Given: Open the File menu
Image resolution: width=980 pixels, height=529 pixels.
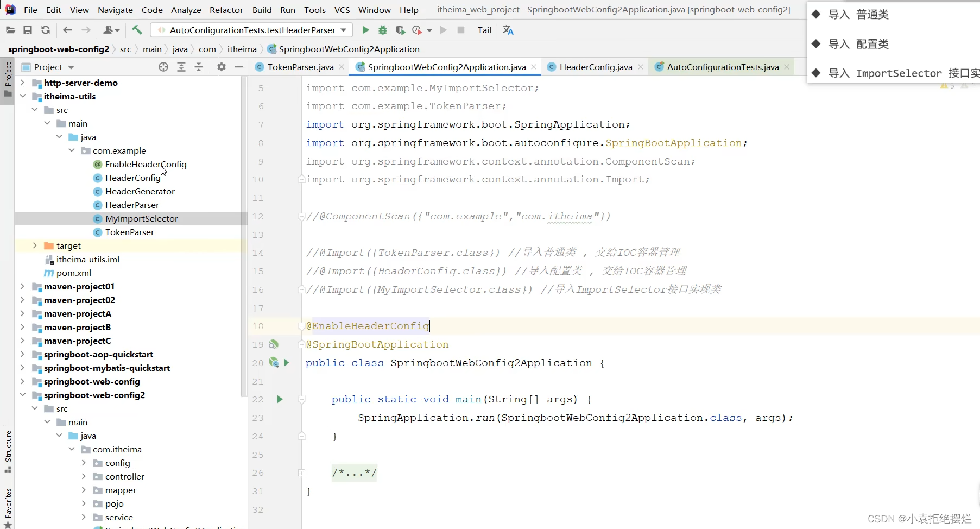Looking at the screenshot, I should [x=30, y=10].
